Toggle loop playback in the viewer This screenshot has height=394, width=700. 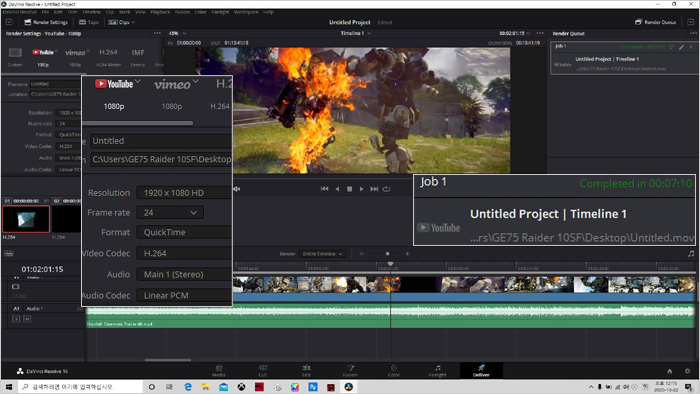387,189
